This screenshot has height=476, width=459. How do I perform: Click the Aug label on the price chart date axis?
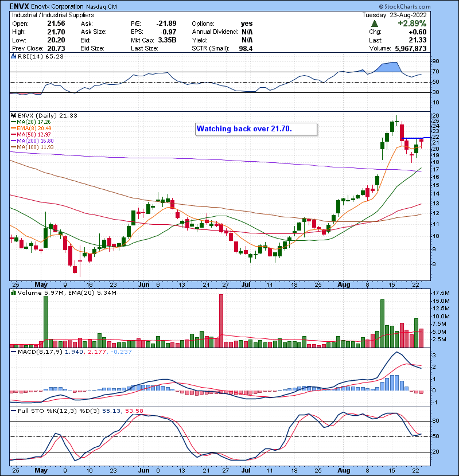coord(344,285)
